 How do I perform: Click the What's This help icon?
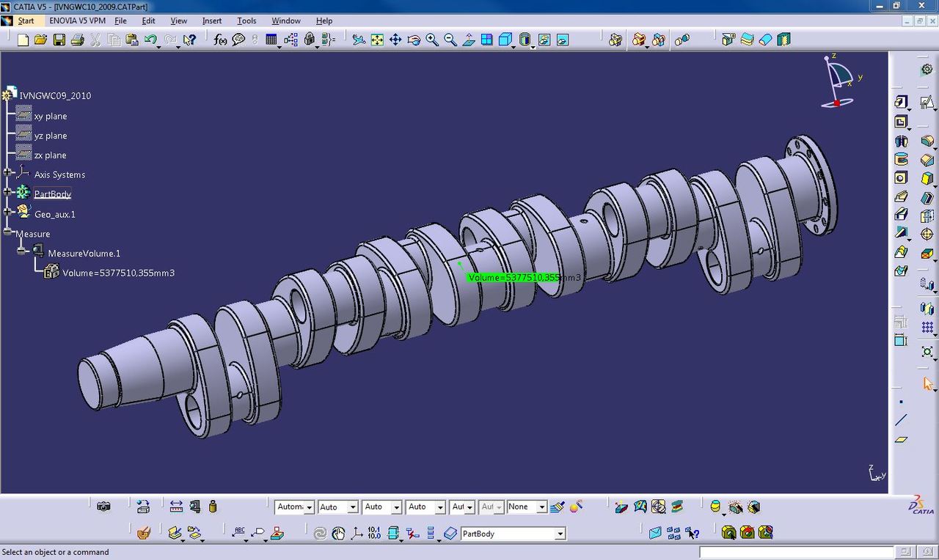(x=189, y=40)
